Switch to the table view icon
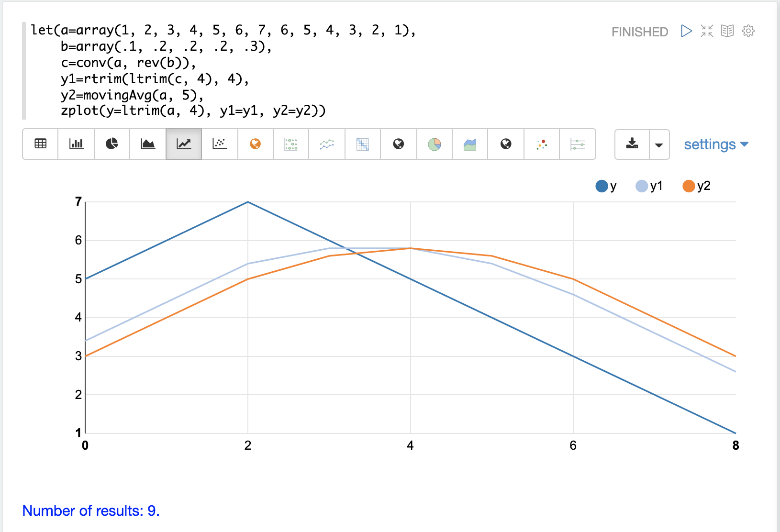Image resolution: width=780 pixels, height=532 pixels. (41, 144)
